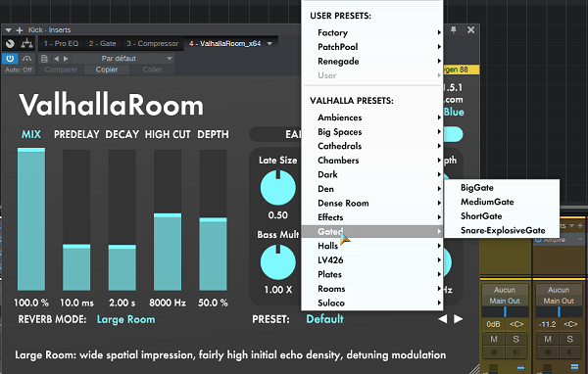The image size is (588, 374).
Task: Click the Comparer button
Action: tap(61, 70)
